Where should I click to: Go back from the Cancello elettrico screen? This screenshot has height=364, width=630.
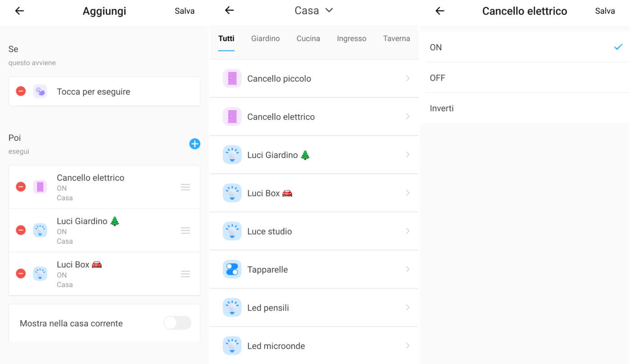(x=440, y=11)
